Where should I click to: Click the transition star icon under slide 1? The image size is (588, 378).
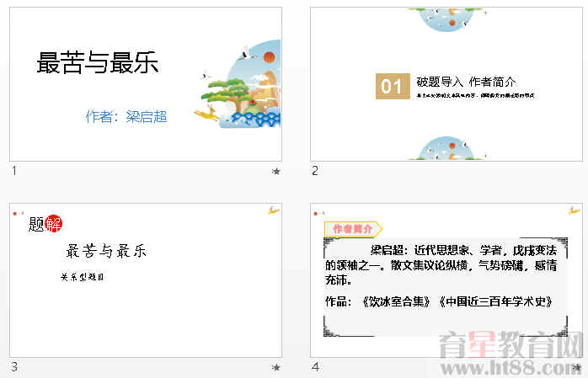point(275,171)
